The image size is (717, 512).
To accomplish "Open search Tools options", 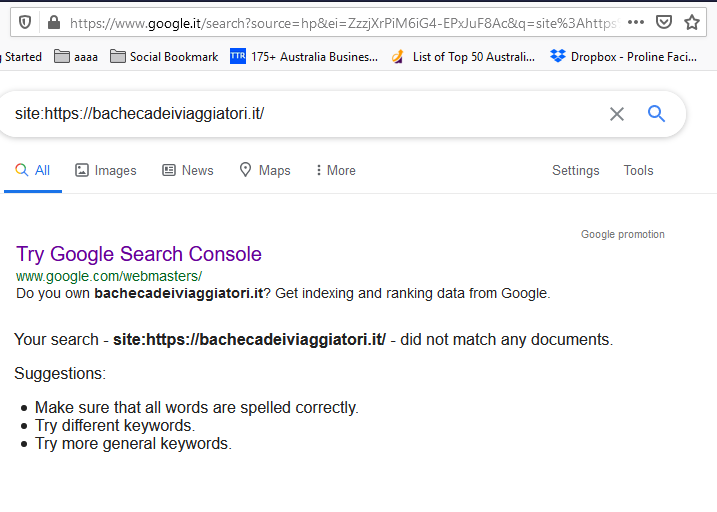I will point(638,171).
